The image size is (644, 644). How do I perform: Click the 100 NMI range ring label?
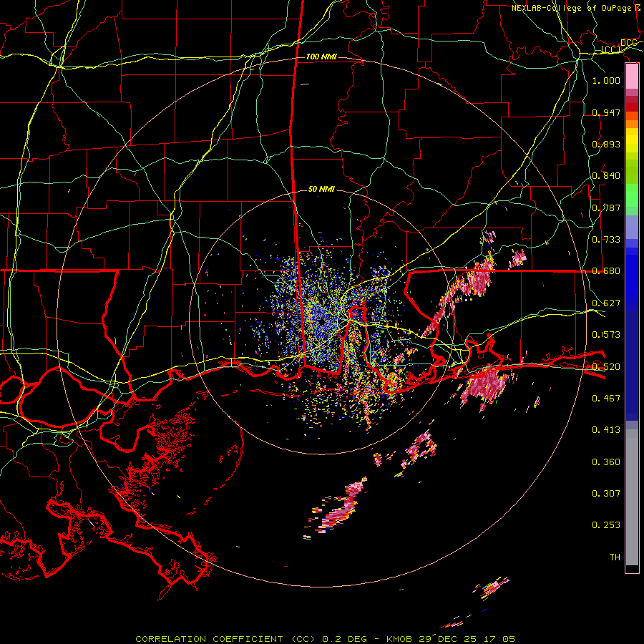coord(321,57)
